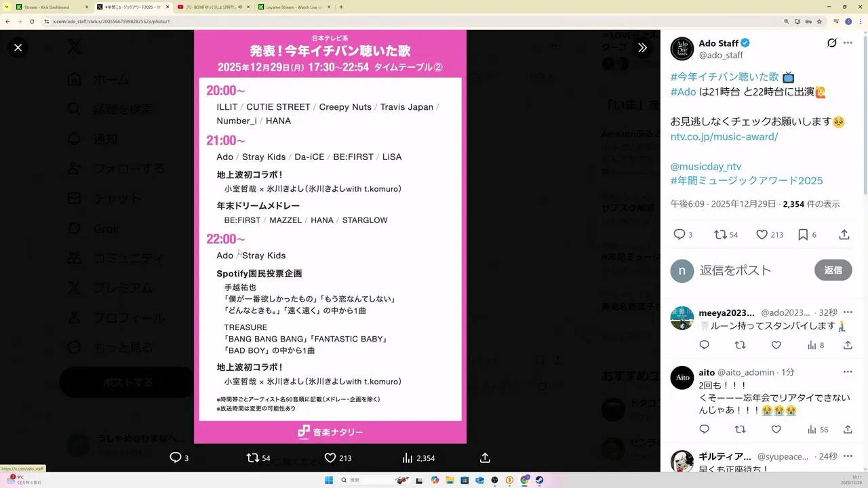Screen dimensions: 868x488
Task: Click the browser back arrow
Action: coord(7,21)
